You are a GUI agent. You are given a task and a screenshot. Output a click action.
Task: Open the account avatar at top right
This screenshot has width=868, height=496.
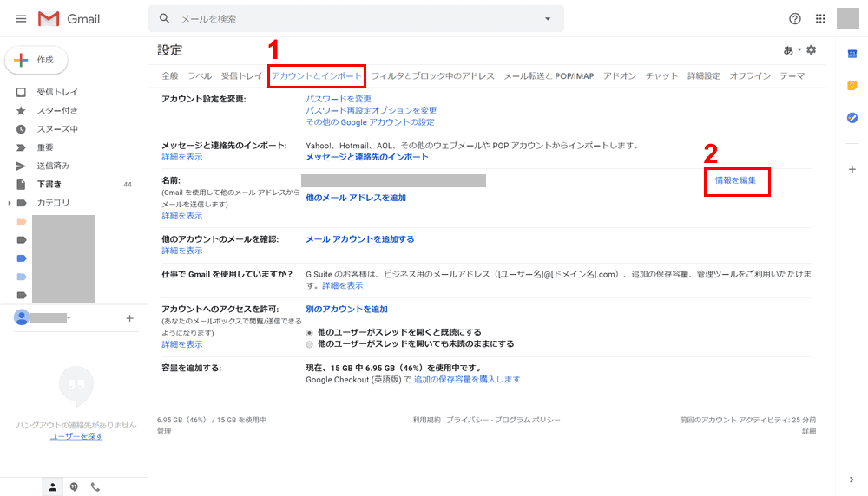(x=847, y=19)
